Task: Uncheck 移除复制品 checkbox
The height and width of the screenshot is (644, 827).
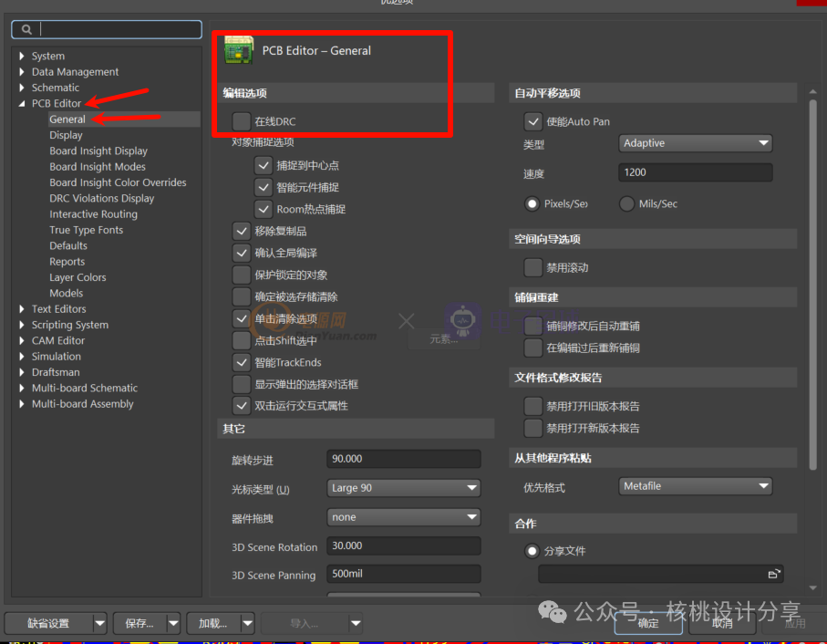Action: pos(241,231)
